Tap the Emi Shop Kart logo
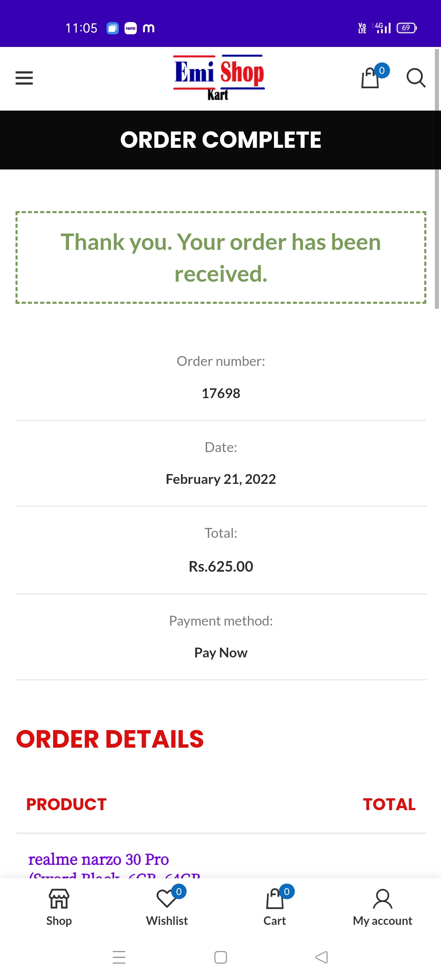 [219, 78]
